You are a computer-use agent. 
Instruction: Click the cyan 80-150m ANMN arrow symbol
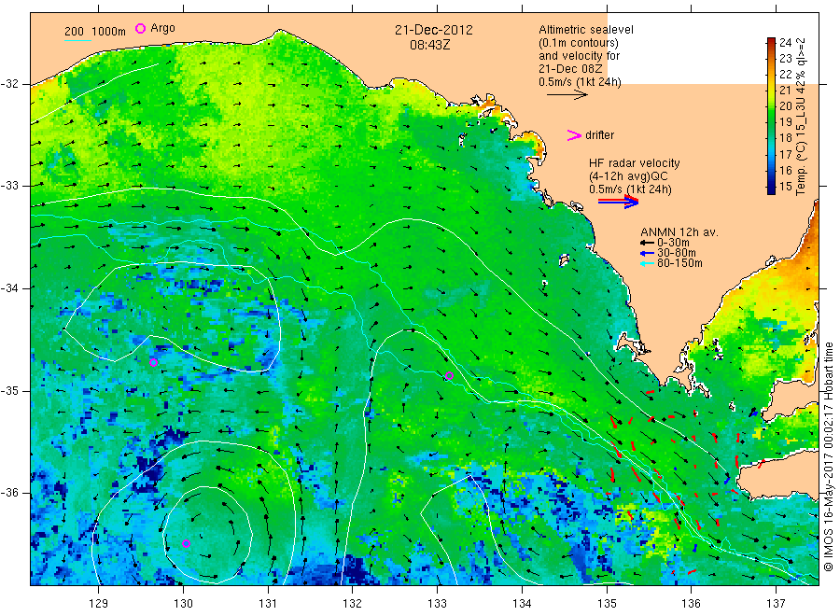click(647, 263)
